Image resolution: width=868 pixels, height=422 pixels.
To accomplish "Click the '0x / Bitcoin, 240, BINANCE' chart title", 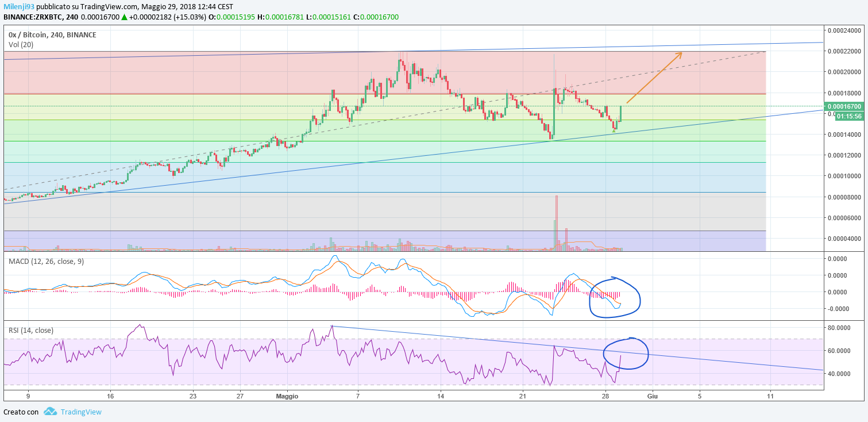I will coord(52,34).
